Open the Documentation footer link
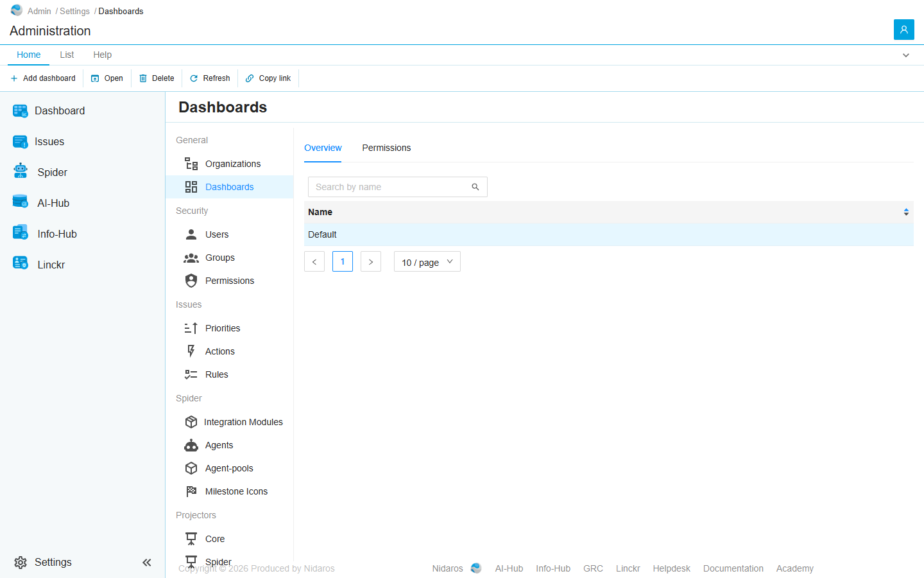The width and height of the screenshot is (924, 578). click(733, 568)
